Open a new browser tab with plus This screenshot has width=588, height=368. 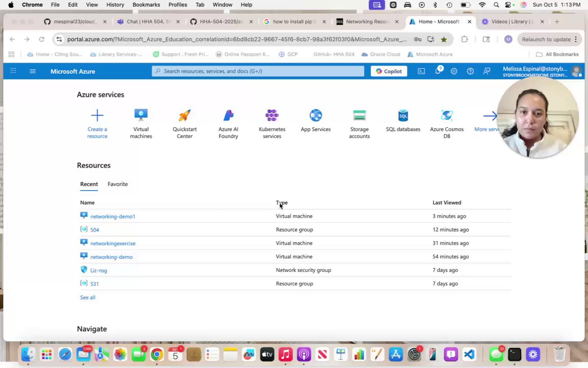(557, 21)
